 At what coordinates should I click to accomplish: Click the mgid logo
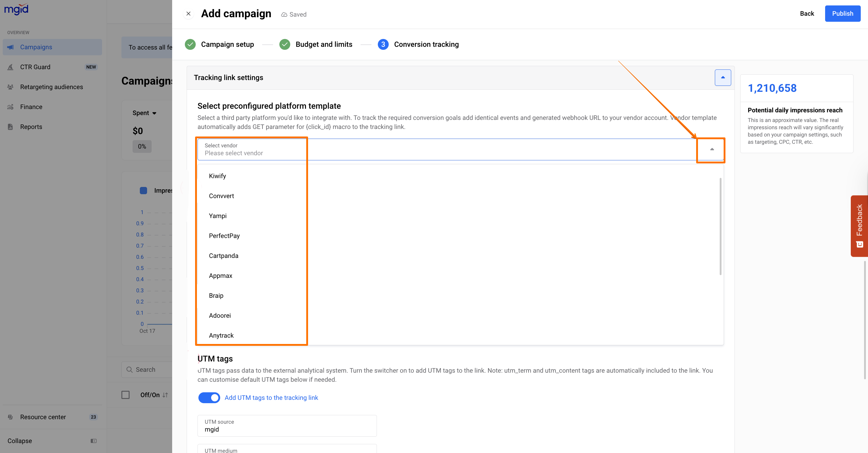[x=16, y=9]
